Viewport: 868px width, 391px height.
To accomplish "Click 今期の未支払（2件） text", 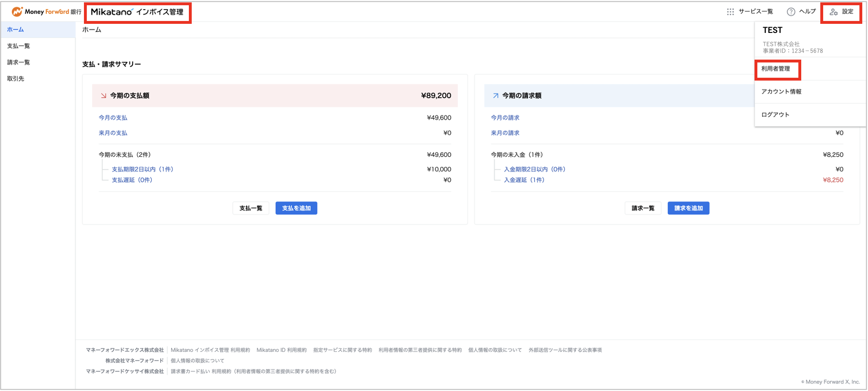I will point(124,155).
